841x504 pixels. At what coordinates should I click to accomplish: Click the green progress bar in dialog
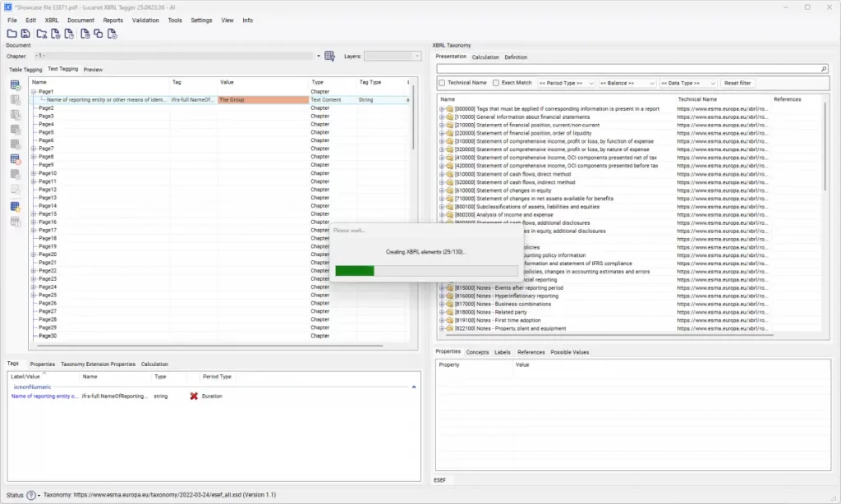click(x=355, y=270)
